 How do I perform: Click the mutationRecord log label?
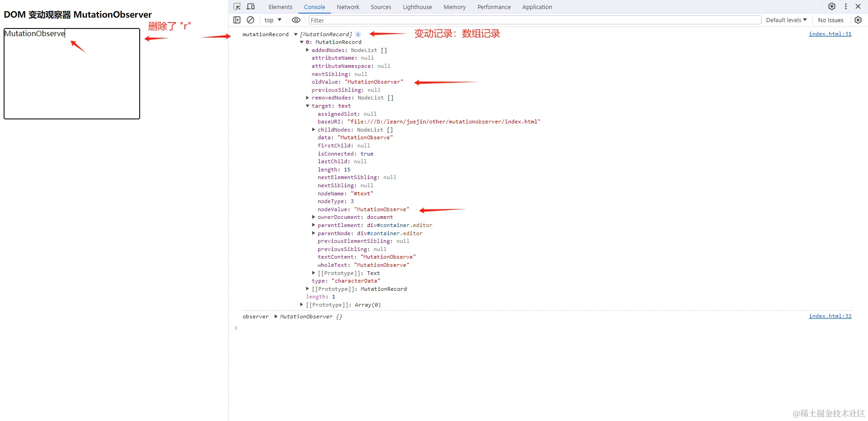point(265,34)
